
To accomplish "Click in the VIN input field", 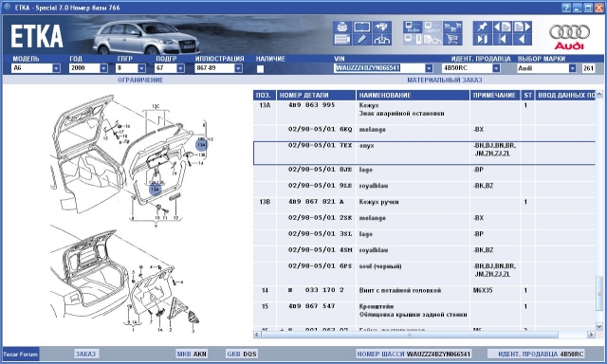I will click(x=379, y=68).
